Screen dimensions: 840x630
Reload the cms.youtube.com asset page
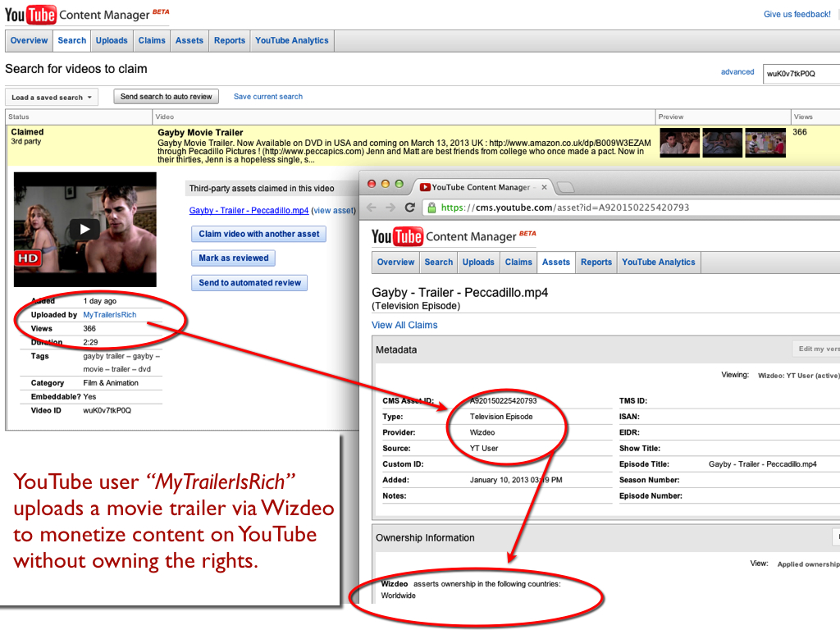click(410, 208)
